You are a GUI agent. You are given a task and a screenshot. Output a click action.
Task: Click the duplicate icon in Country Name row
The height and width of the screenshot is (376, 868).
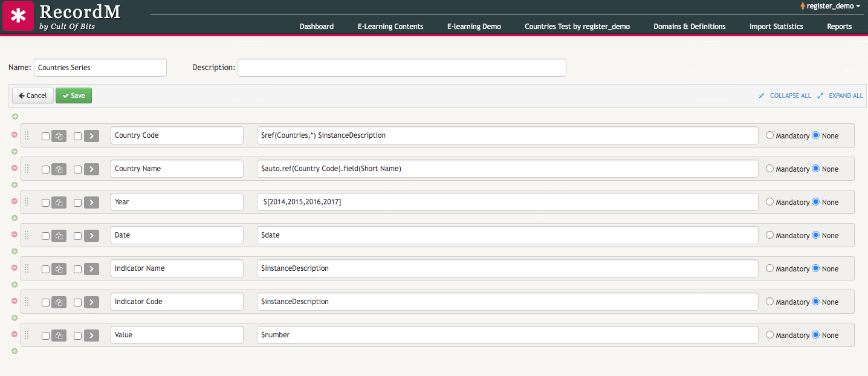point(59,169)
